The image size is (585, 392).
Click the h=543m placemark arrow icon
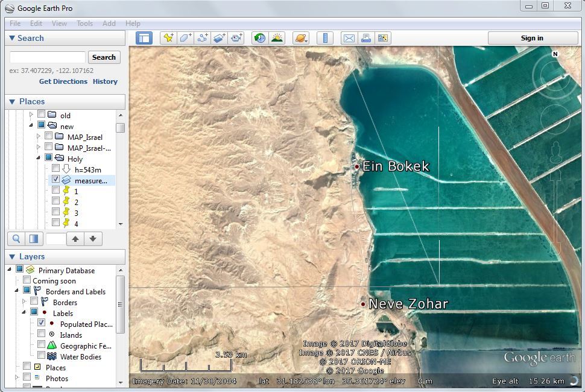coord(66,169)
